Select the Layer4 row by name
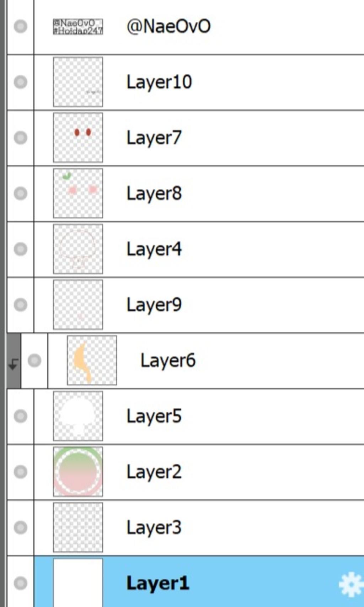Screen dimensions: 364x607 click(154, 249)
